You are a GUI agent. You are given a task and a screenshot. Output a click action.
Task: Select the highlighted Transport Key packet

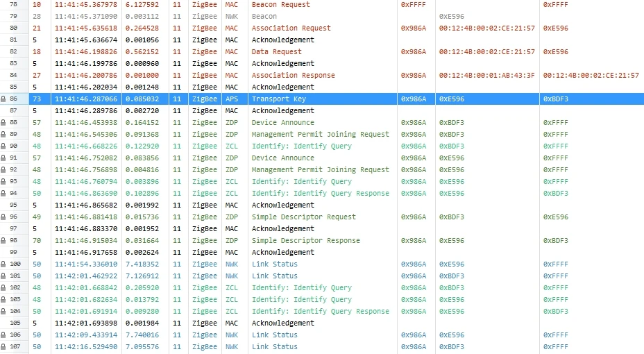[278, 99]
